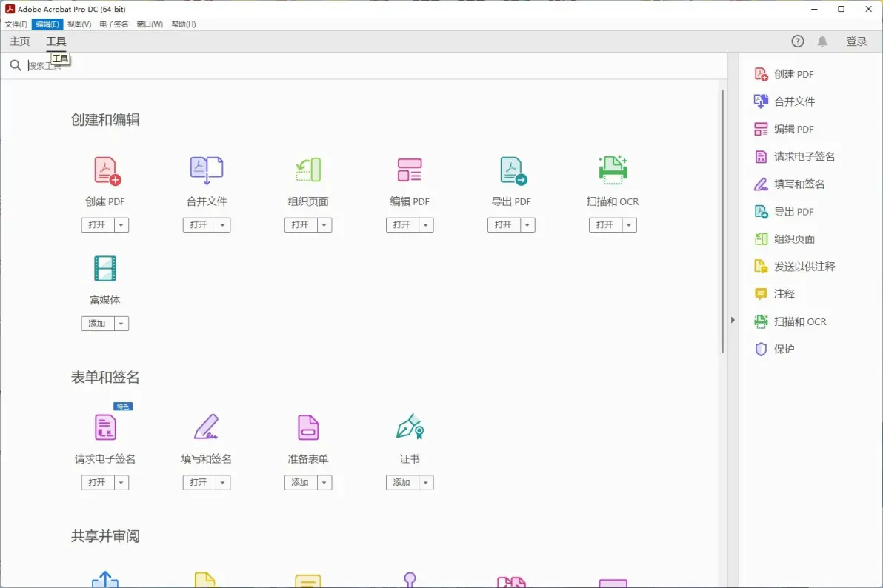Click 打开 button under 扫描和 OCR
Screen dimensions: 883x588
coord(605,224)
